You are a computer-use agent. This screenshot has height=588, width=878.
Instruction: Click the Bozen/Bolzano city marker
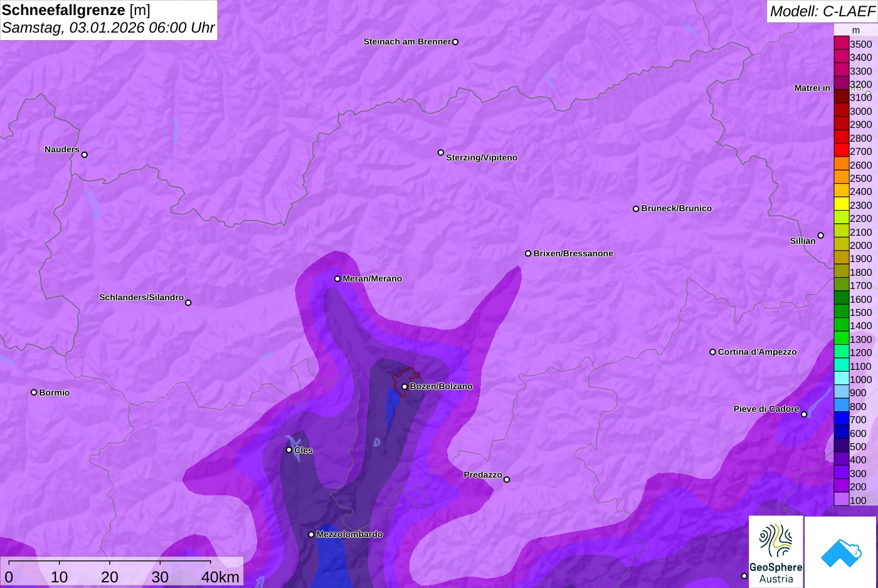pyautogui.click(x=405, y=387)
